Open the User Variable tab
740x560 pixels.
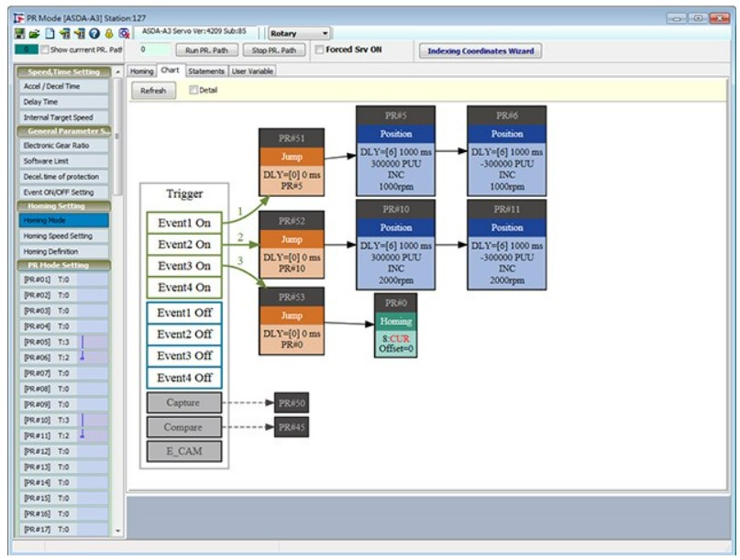[252, 71]
